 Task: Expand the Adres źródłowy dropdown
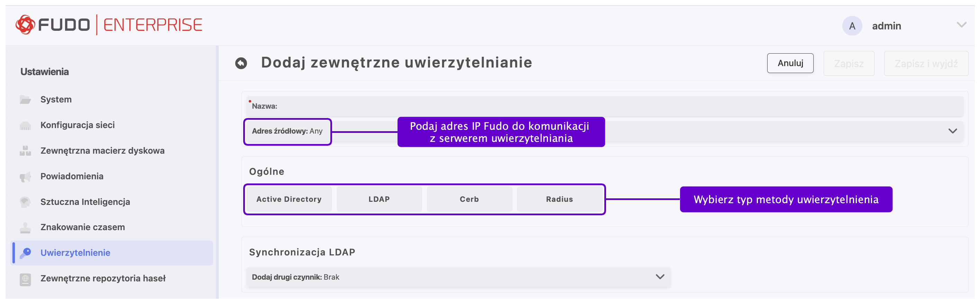(952, 131)
